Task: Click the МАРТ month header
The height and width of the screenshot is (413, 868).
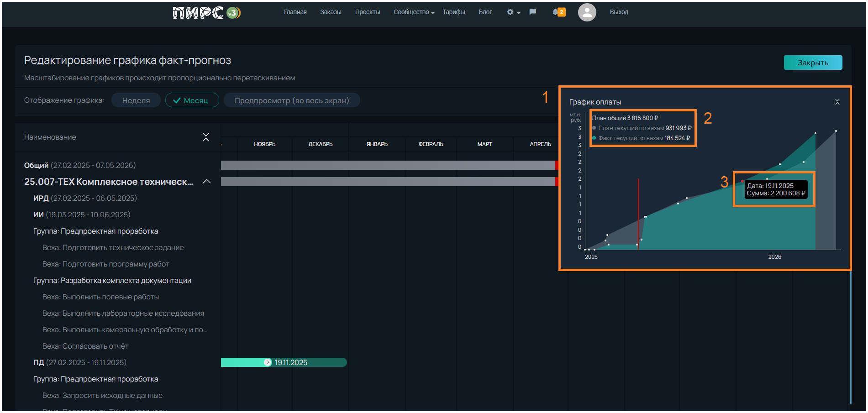Action: 485,144
